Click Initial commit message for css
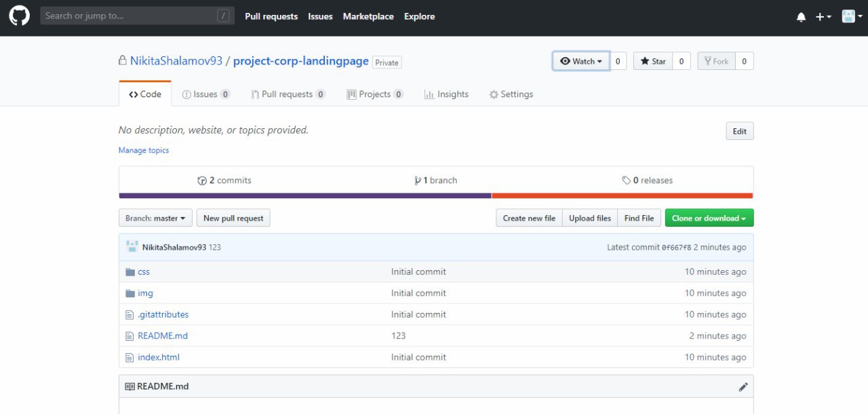 click(418, 271)
